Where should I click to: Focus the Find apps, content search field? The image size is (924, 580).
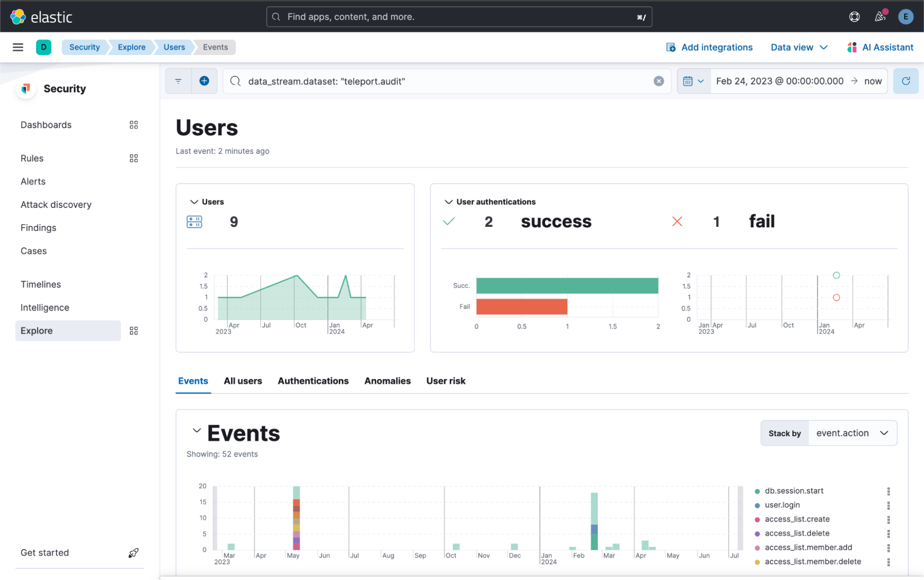point(459,17)
